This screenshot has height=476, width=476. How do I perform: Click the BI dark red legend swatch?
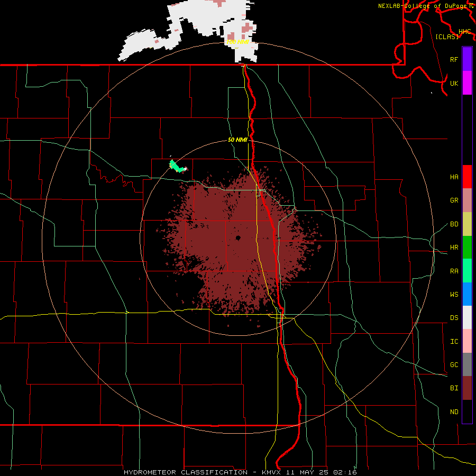pos(467,388)
